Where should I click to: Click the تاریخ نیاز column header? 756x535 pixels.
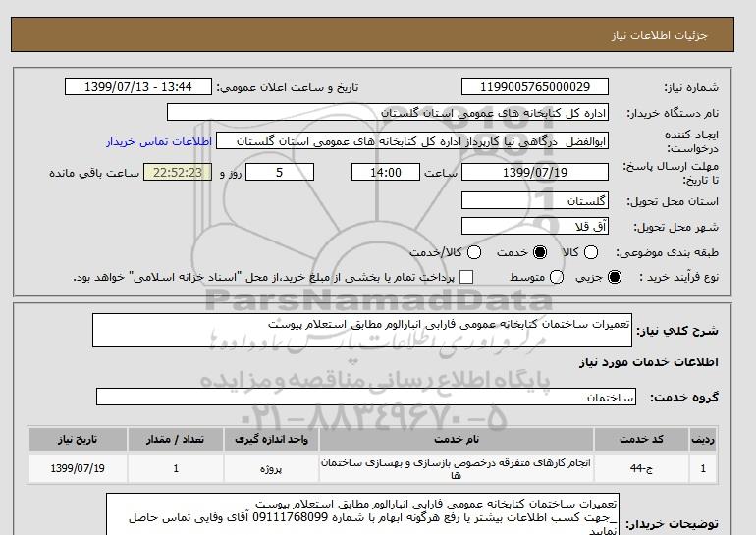pyautogui.click(x=78, y=439)
